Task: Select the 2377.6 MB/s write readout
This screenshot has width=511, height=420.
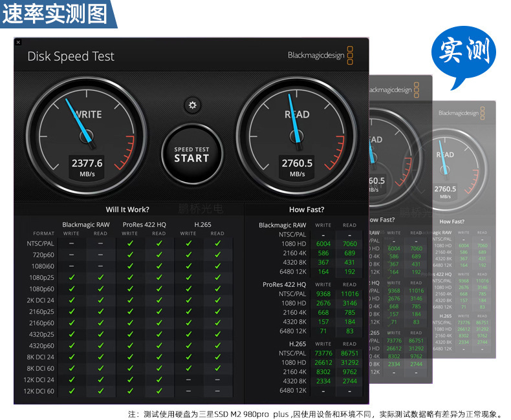Action: tap(87, 167)
